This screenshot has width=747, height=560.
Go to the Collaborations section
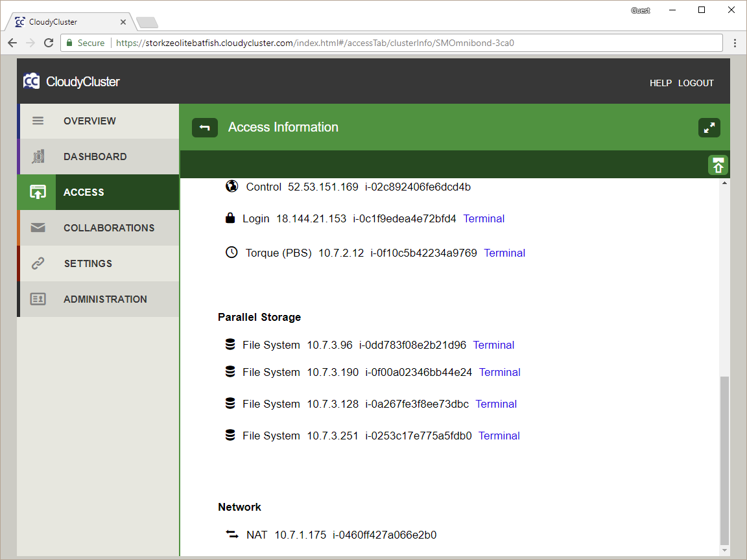pyautogui.click(x=98, y=227)
